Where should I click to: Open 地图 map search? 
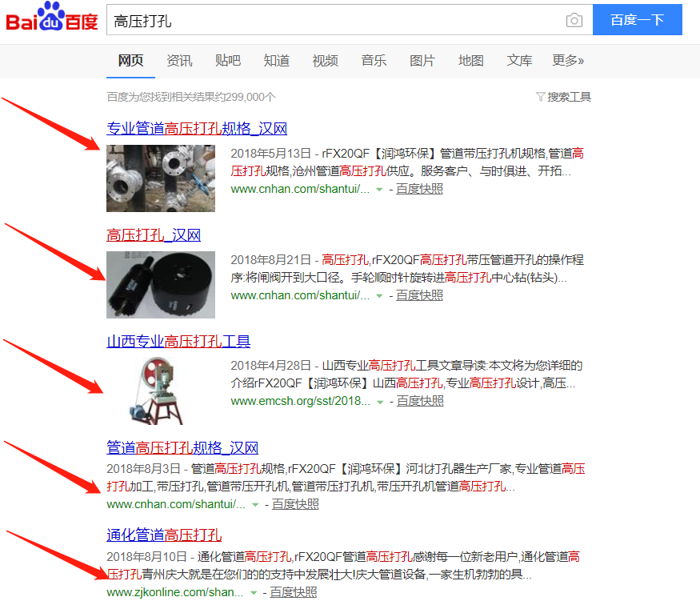(x=470, y=60)
